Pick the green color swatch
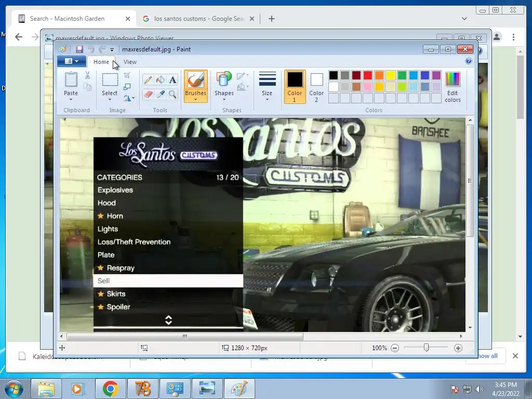The width and height of the screenshot is (532, 399). pos(402,75)
